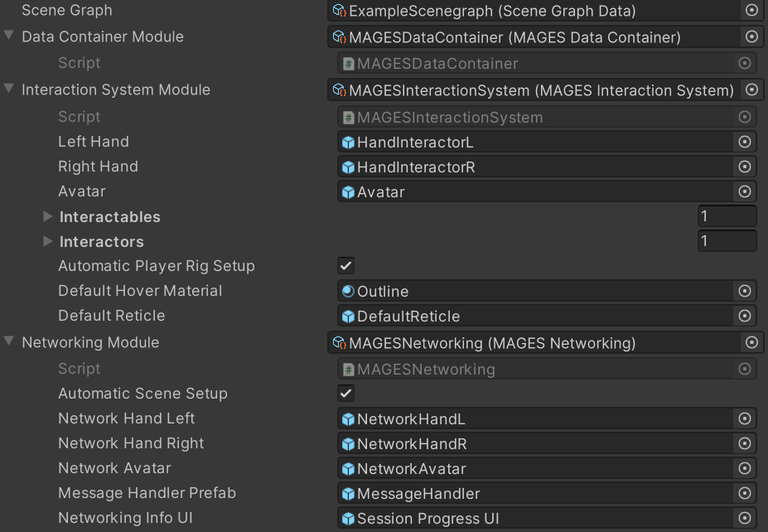
Task: Open object picker for Networking Info UI
Action: [745, 518]
